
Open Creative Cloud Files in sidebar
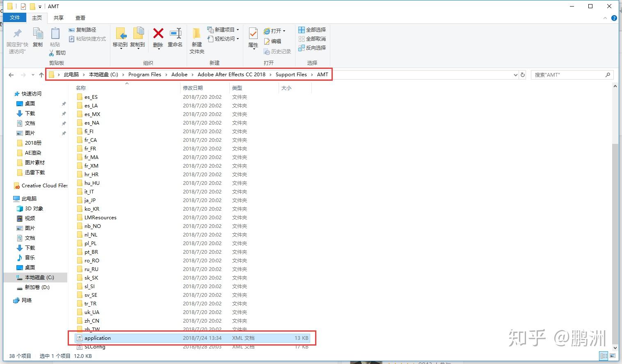click(x=40, y=186)
